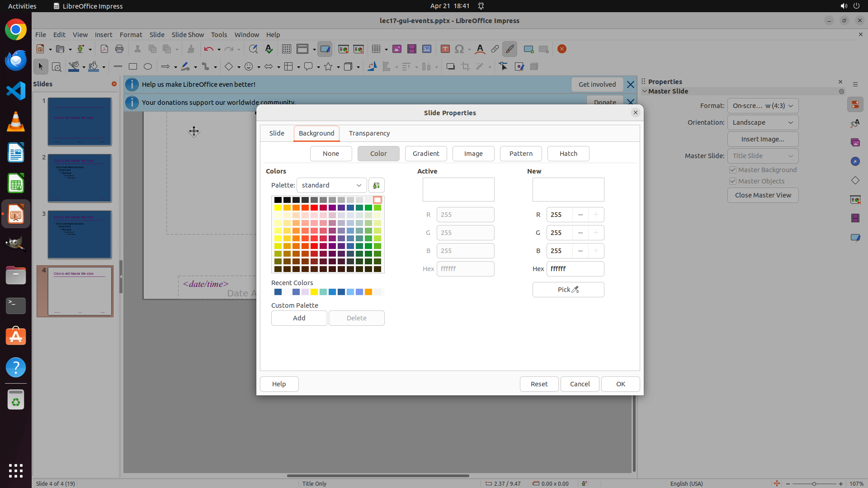Screen dimensions: 868x488
Task: Click the Reset button
Action: (x=539, y=384)
